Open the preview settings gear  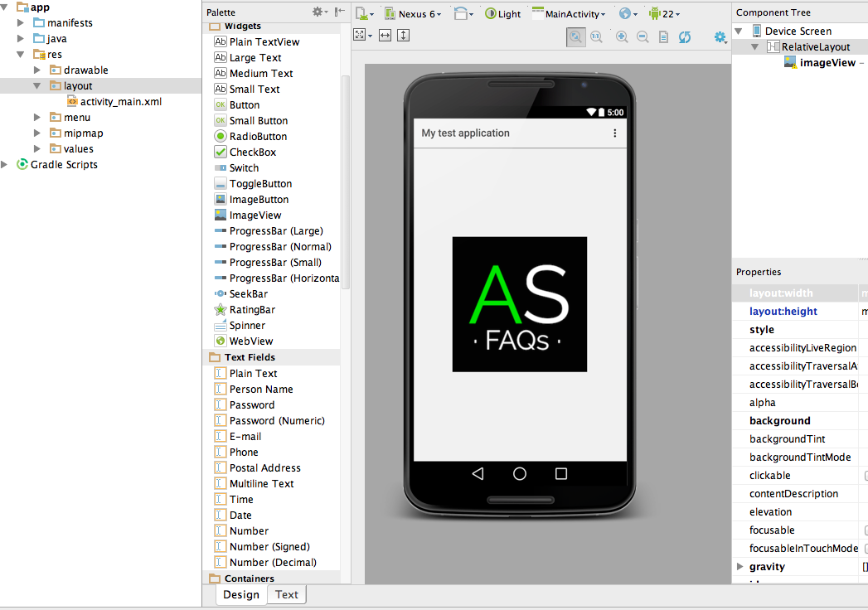pyautogui.click(x=720, y=36)
